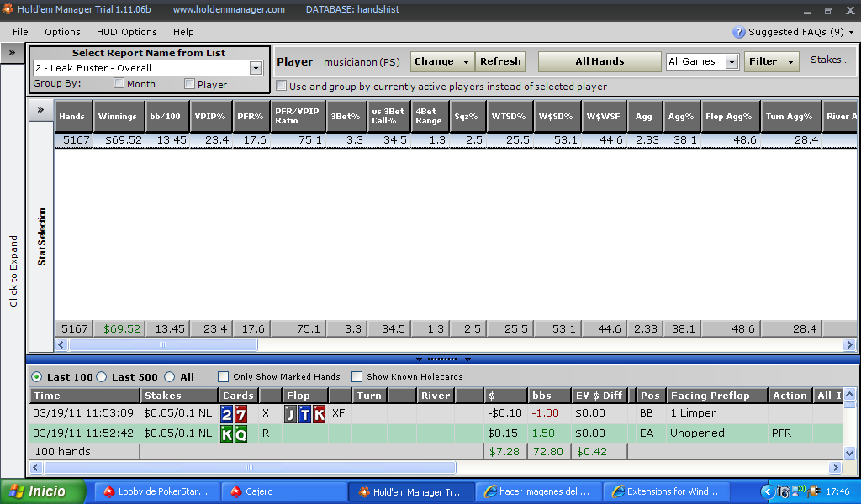Open the All Games dropdown
861x504 pixels.
(731, 61)
